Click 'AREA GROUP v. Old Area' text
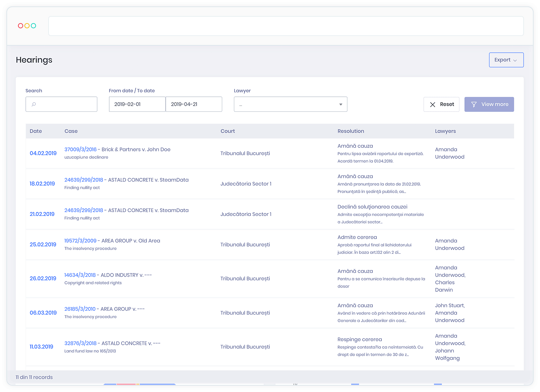The height and width of the screenshot is (392, 540). point(131,241)
